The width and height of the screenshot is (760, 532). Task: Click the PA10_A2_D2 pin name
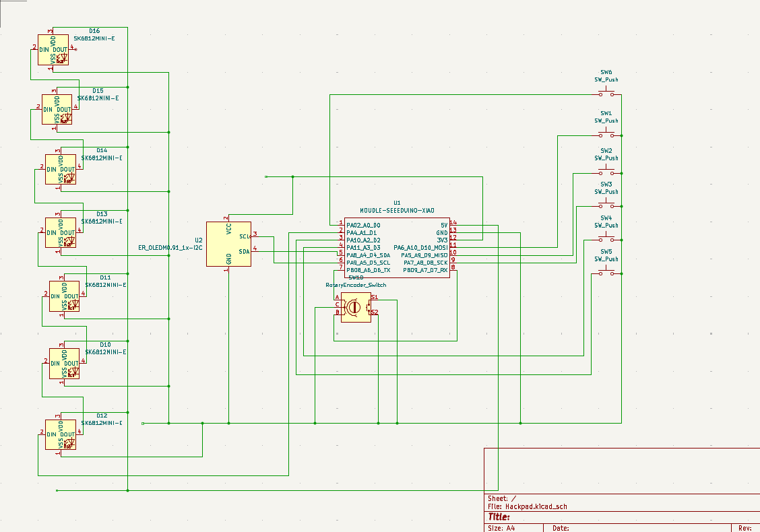(363, 240)
